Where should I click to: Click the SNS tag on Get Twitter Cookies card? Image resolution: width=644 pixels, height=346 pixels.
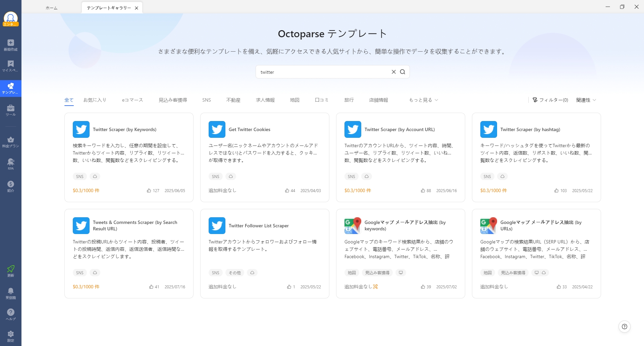(x=216, y=176)
